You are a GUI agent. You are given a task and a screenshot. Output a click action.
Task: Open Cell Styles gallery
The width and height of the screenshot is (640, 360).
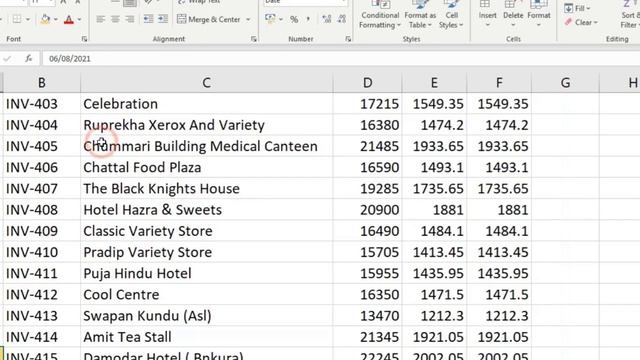click(451, 16)
